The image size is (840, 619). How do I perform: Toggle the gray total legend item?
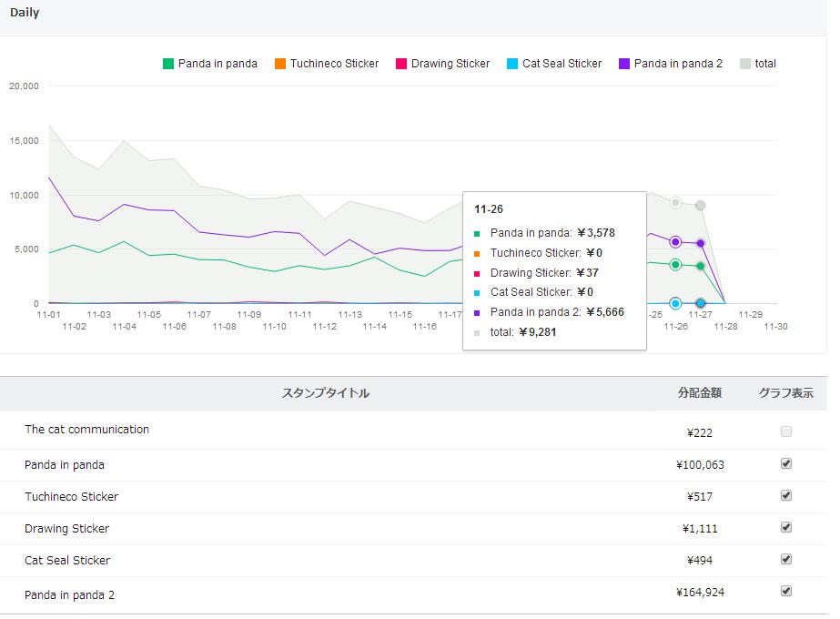pyautogui.click(x=745, y=64)
